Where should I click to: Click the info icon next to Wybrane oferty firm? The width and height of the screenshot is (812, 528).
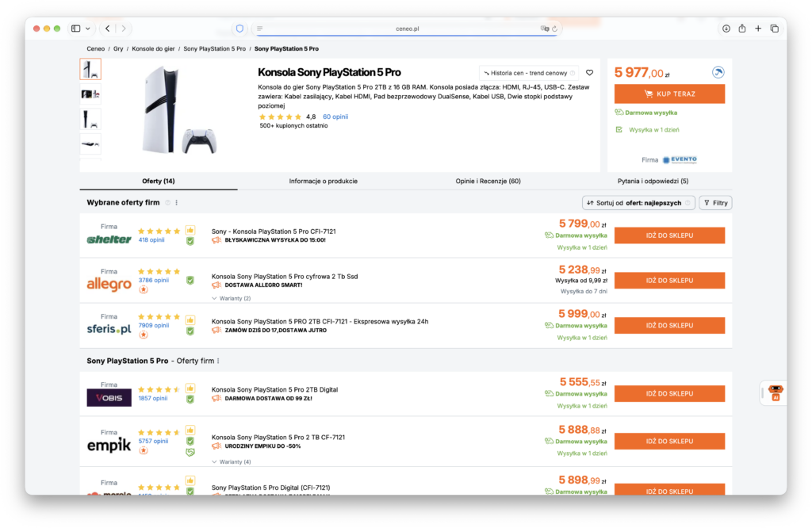pos(168,202)
